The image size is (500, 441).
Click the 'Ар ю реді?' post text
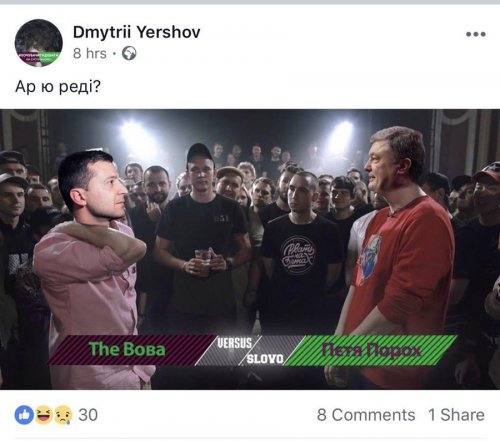(58, 87)
